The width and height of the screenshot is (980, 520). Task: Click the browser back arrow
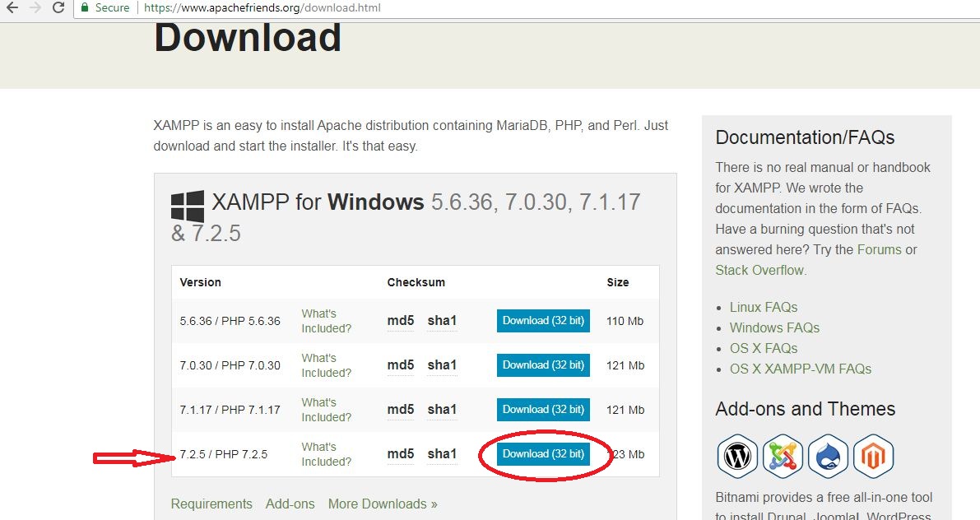(x=12, y=8)
